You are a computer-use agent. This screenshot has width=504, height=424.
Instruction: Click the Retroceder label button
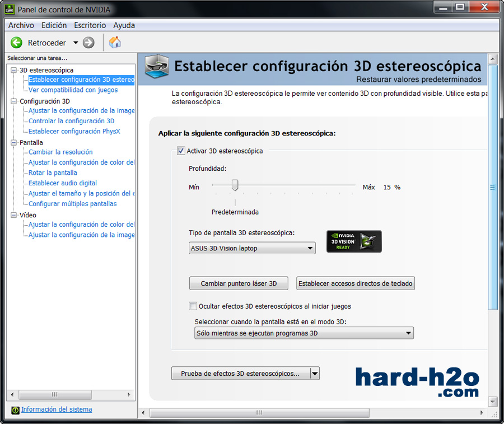tap(47, 43)
